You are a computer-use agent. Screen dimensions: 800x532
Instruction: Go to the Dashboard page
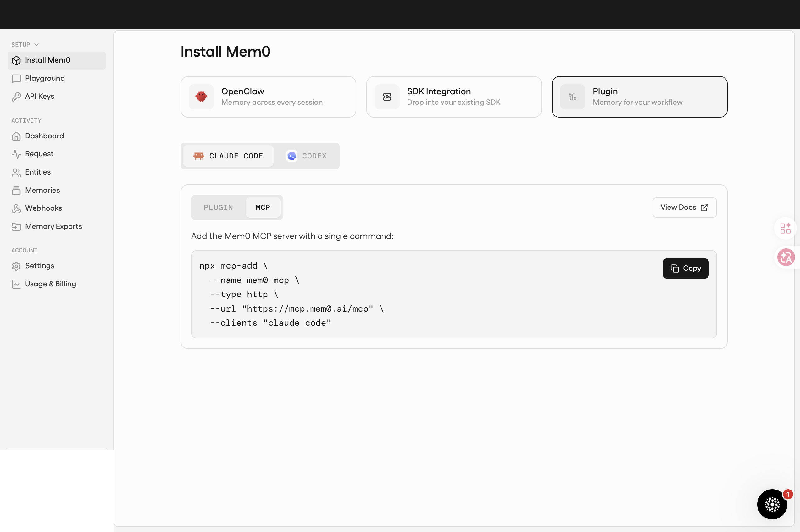click(x=57, y=136)
